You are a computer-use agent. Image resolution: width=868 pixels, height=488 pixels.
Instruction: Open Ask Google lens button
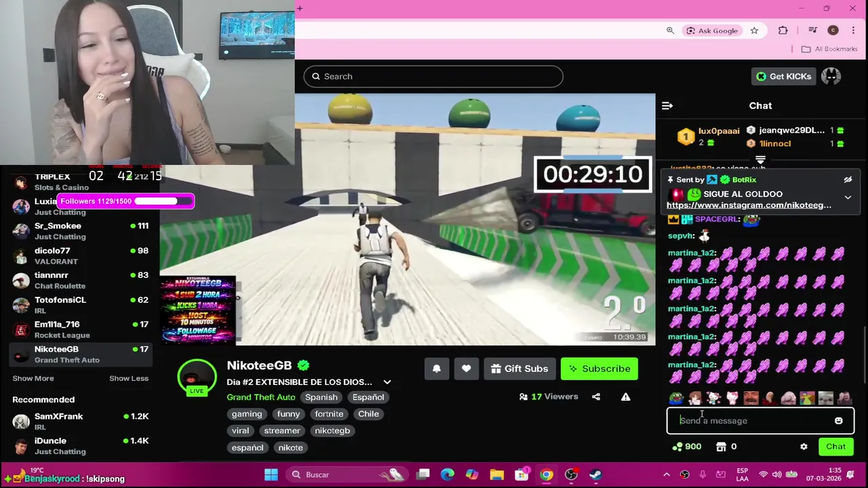tap(712, 30)
